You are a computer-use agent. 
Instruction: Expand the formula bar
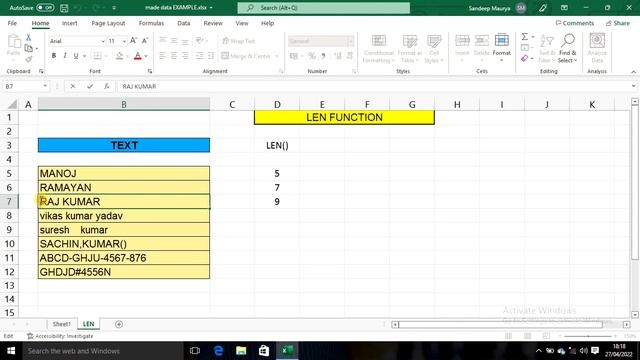633,86
